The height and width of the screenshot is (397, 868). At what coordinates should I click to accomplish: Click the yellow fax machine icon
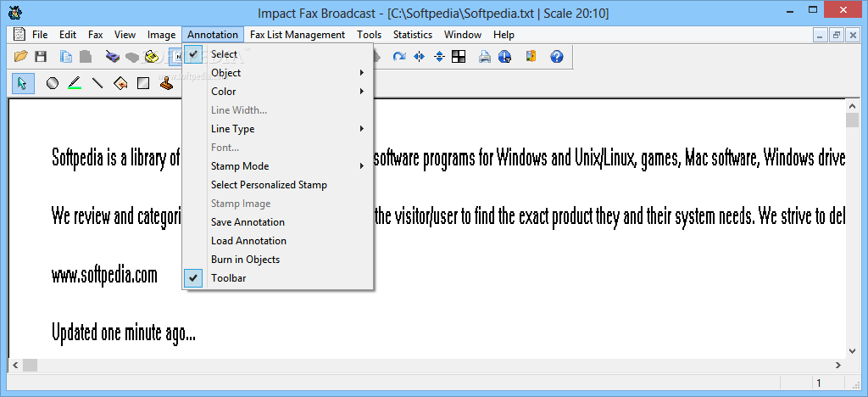click(152, 56)
